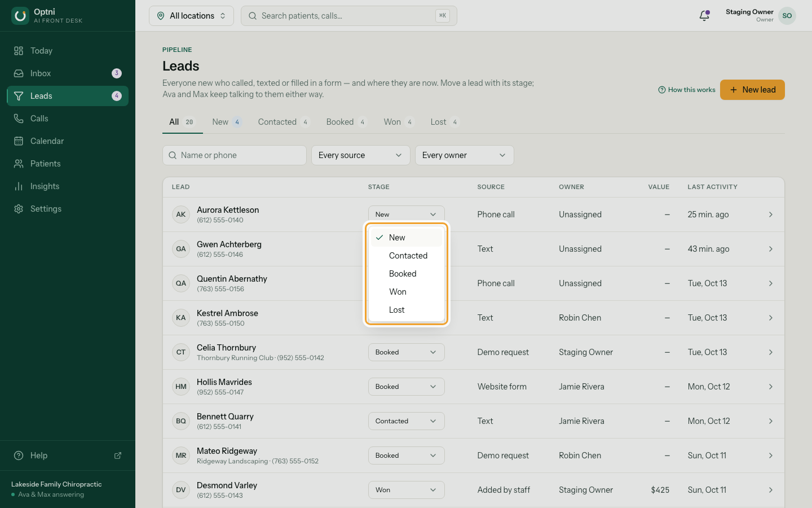Click the Name or phone filter field
The image size is (812, 508).
pyautogui.click(x=234, y=155)
